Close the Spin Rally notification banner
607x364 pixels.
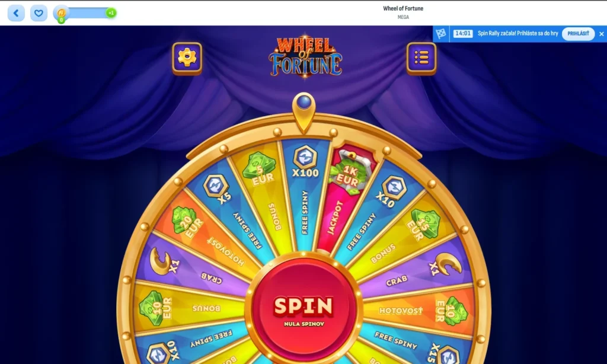tap(601, 34)
